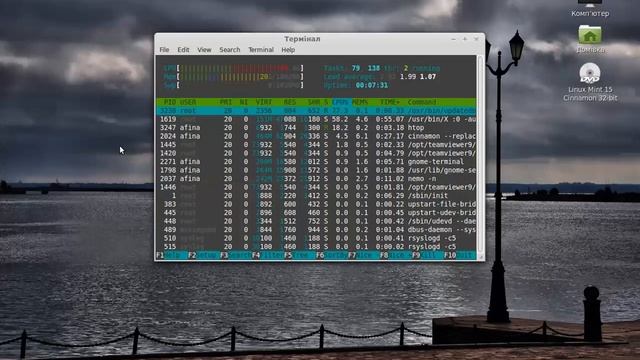Select the /usr/bin/X :0 process row

[316, 119]
